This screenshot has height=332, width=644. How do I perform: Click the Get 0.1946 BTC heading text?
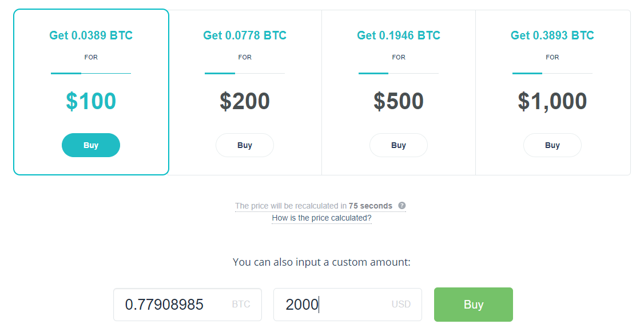398,35
